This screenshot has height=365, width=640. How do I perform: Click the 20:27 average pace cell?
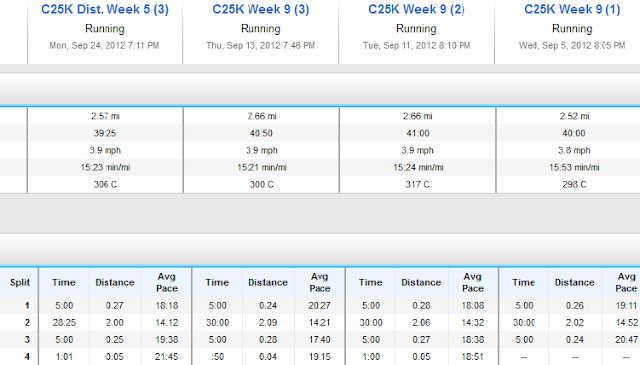coord(320,305)
